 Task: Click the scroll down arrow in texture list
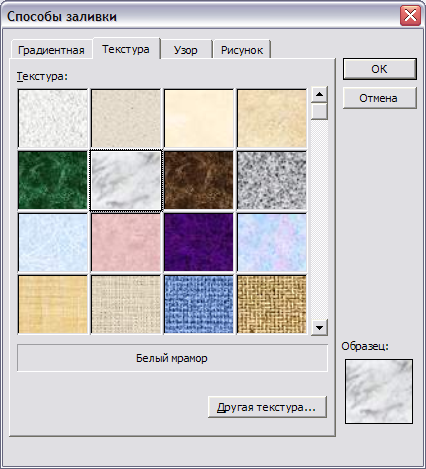[x=319, y=327]
